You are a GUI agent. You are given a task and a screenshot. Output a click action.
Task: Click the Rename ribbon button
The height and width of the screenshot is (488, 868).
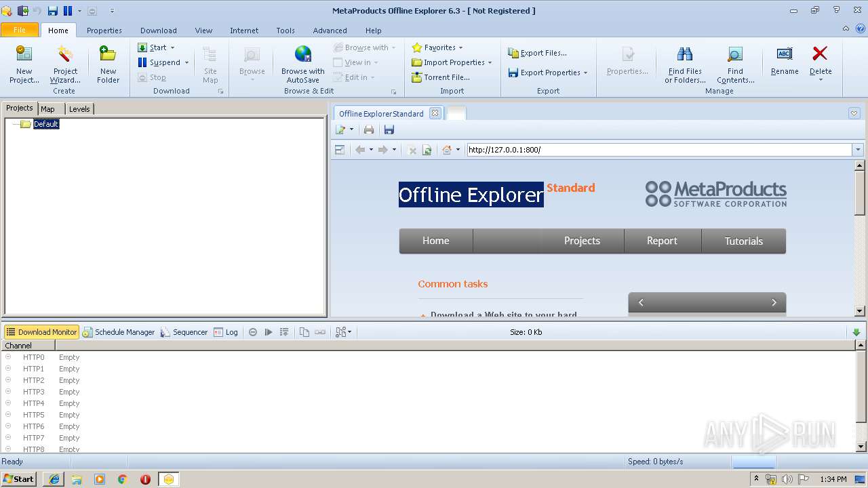click(785, 61)
